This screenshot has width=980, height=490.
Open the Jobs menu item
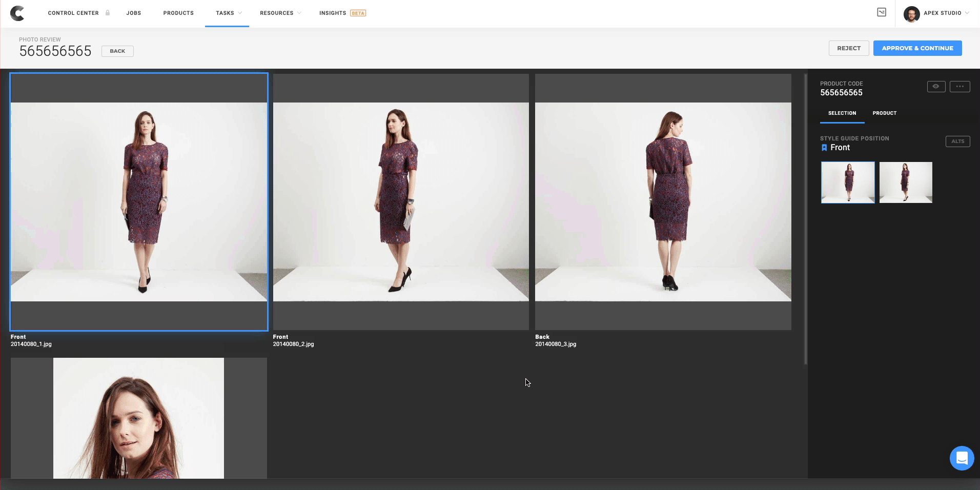point(133,13)
